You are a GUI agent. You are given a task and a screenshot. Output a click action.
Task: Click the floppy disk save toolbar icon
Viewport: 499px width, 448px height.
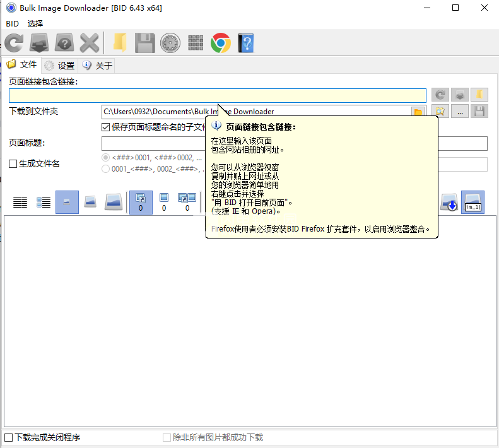tap(145, 43)
